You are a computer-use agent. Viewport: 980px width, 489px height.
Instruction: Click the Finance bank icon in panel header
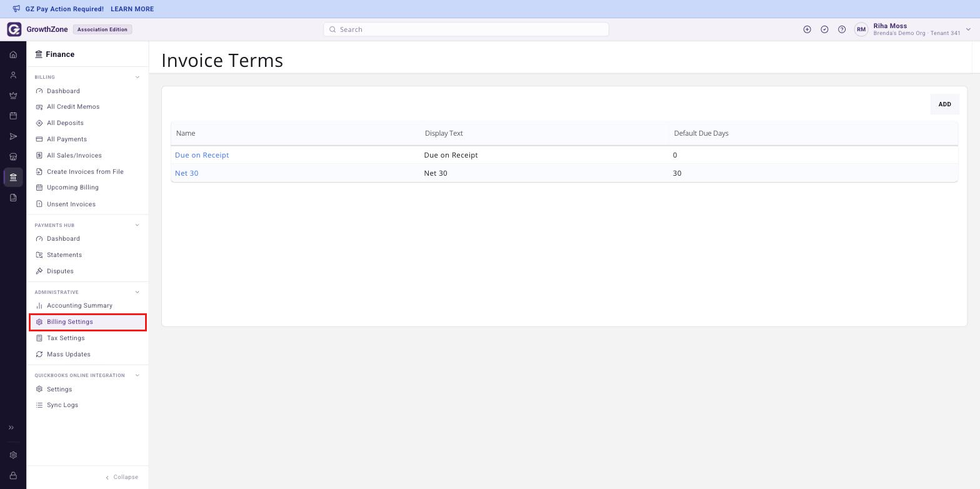coord(39,54)
